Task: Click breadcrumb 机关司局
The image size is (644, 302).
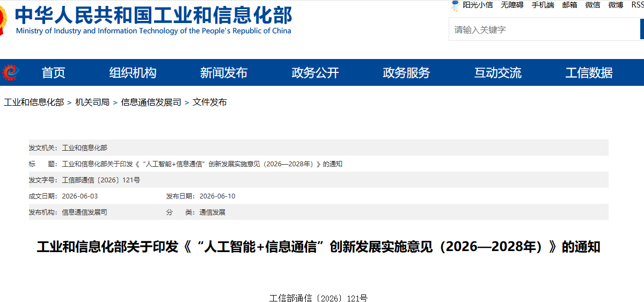Action: 92,102
